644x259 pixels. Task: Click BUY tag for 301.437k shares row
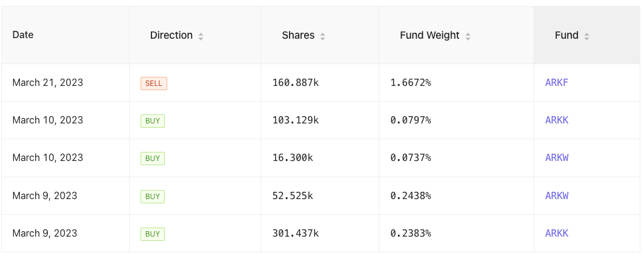(x=153, y=234)
